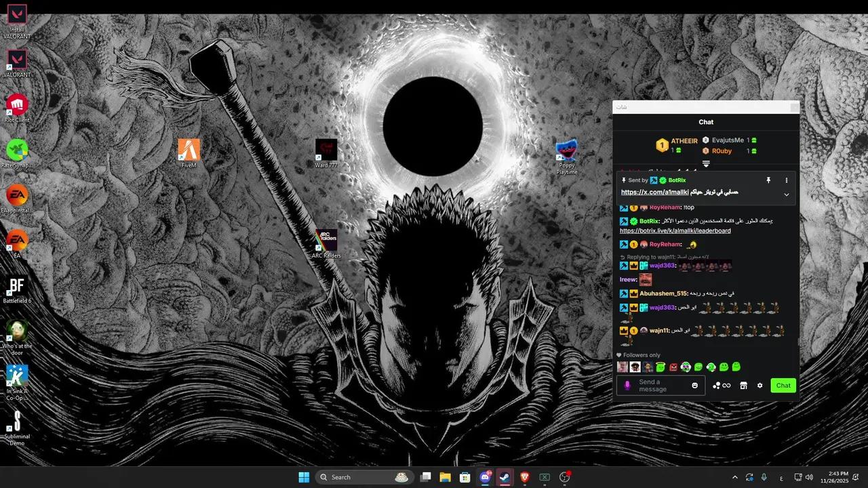Click the Battlefield 6 desktop icon

coord(17,287)
